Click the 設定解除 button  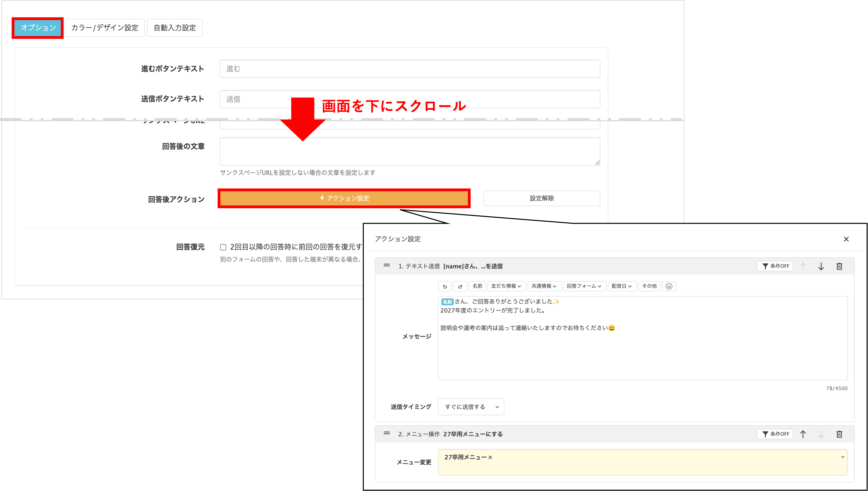click(x=542, y=198)
